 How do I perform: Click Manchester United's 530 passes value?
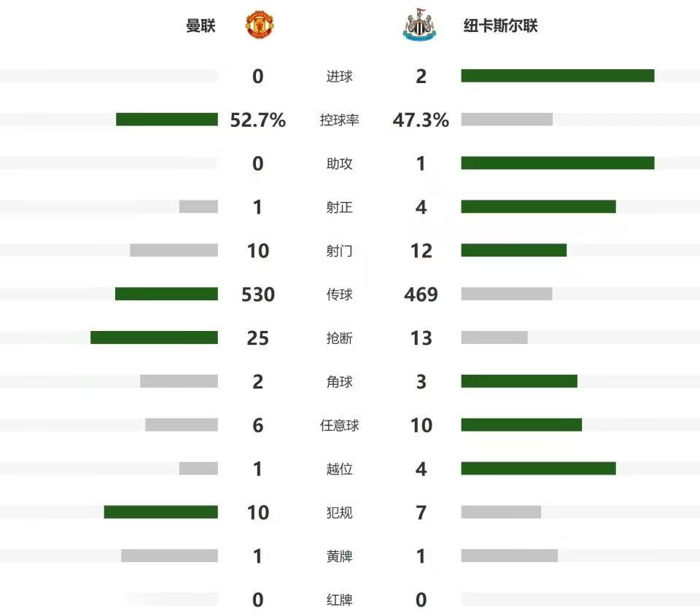coord(258,295)
